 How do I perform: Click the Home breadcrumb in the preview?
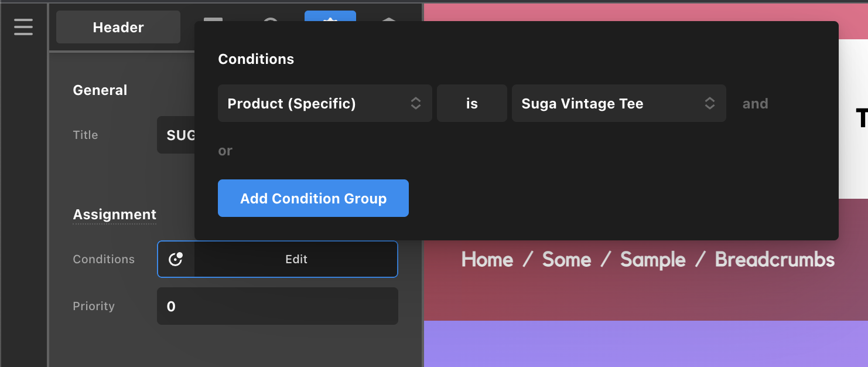[x=487, y=259]
